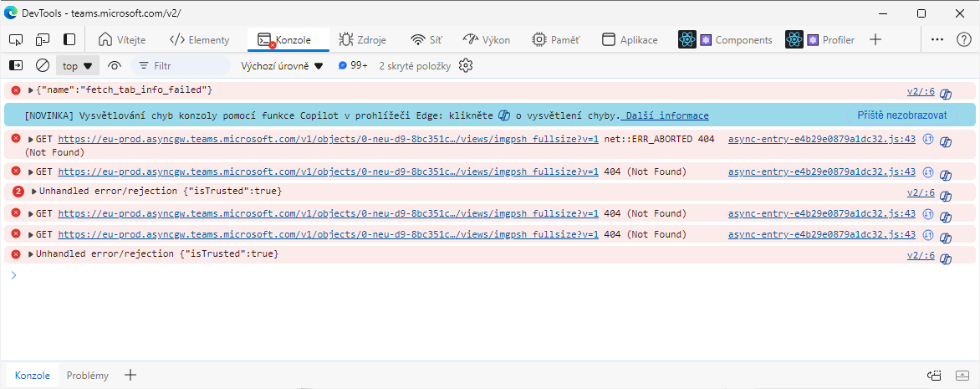Screen dimensions: 980x389
Task: Explain ERR_ABORTED error with Copilot icon
Action: [947, 141]
